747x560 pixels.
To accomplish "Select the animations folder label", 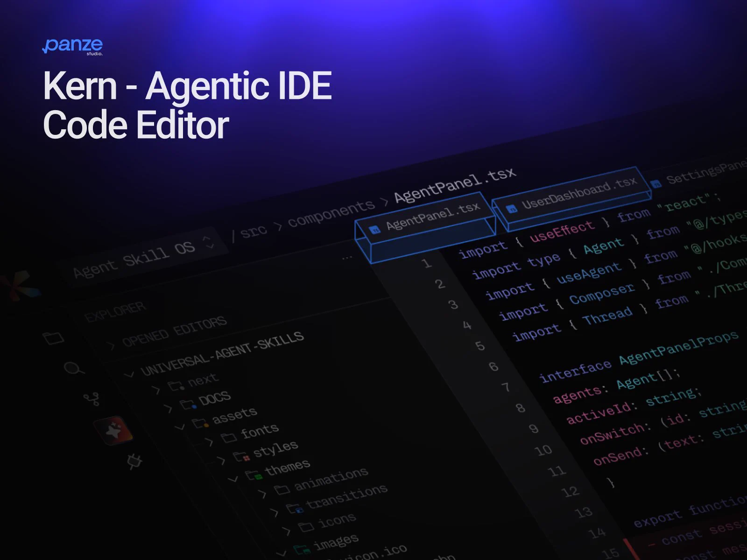I will pos(331,479).
